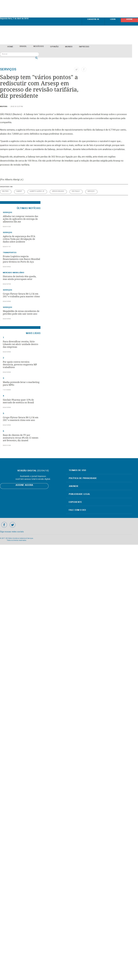Open PUBLICIDADE LEGAL footer link
This screenshot has width=138, height=980.
tap(79, 494)
